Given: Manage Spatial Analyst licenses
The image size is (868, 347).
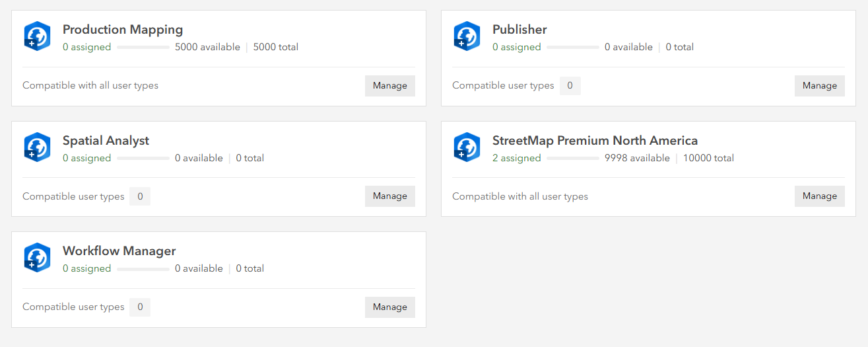Looking at the screenshot, I should click(x=390, y=196).
